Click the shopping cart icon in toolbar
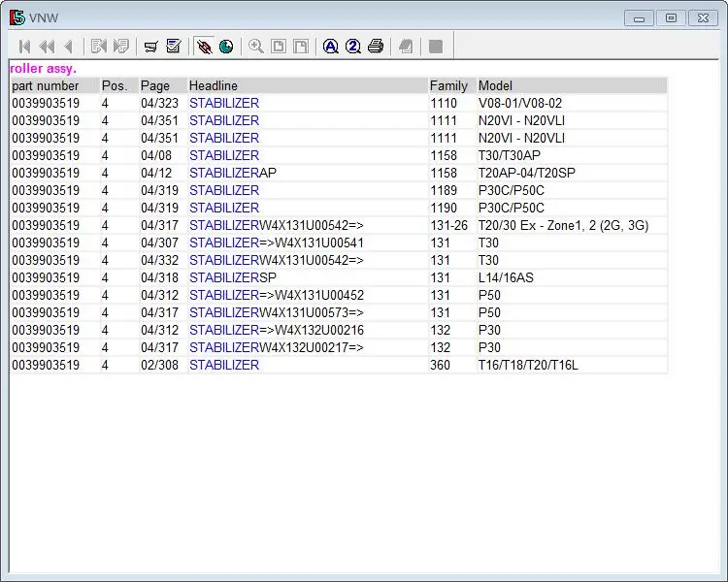This screenshot has height=582, width=728. (x=150, y=47)
